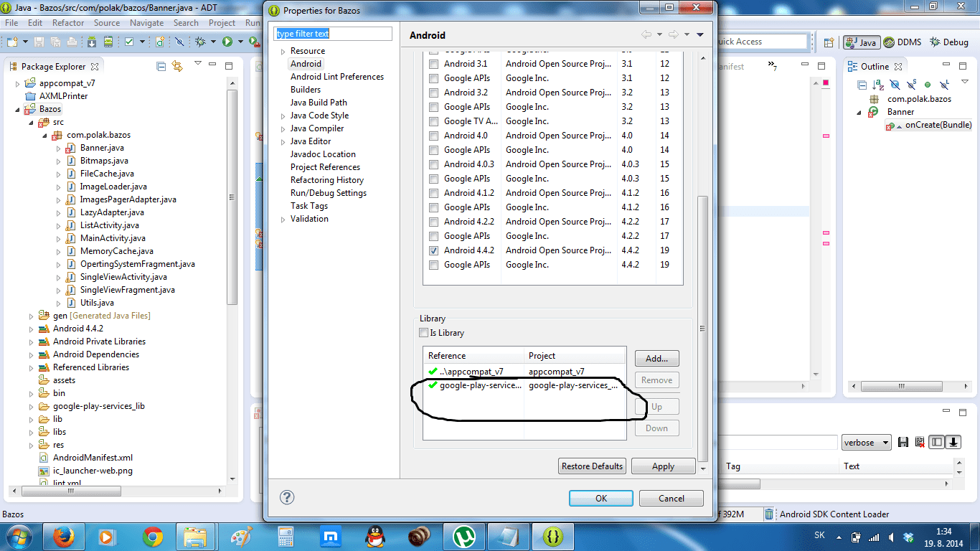Click the Save icon in the toolbar
Image resolution: width=980 pixels, height=551 pixels.
38,42
